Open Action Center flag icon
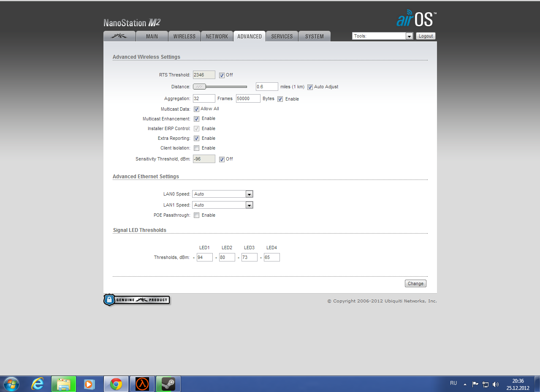 coord(475,384)
